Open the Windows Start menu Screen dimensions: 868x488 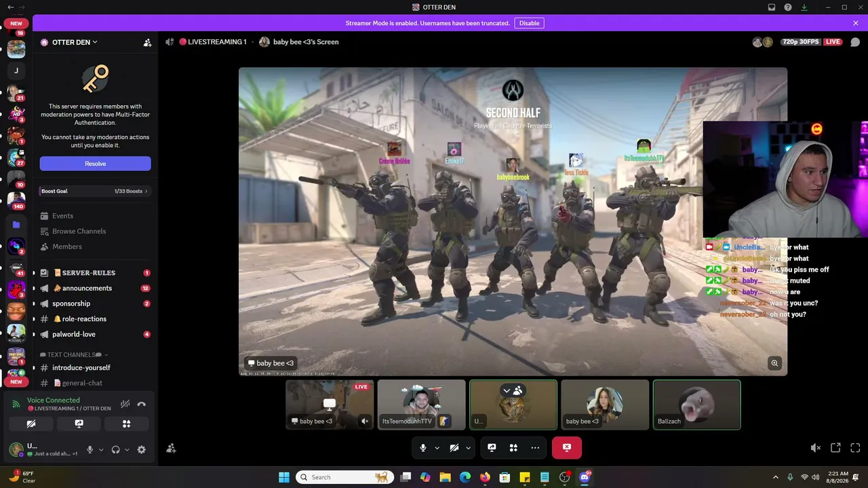click(x=284, y=477)
